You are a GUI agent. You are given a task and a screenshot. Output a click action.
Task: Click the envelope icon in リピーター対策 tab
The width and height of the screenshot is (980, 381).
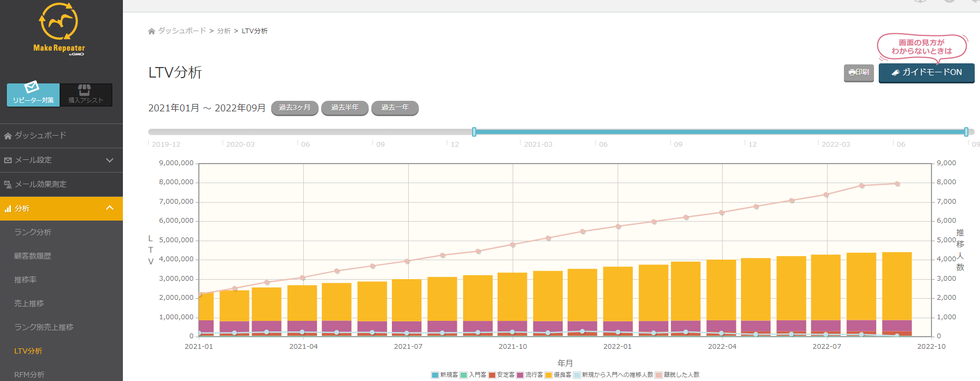click(32, 87)
